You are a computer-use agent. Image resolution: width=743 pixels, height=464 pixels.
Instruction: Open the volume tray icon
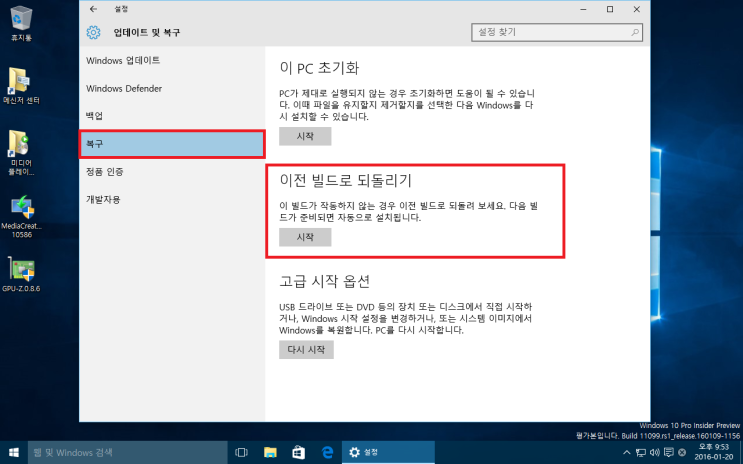(655, 453)
